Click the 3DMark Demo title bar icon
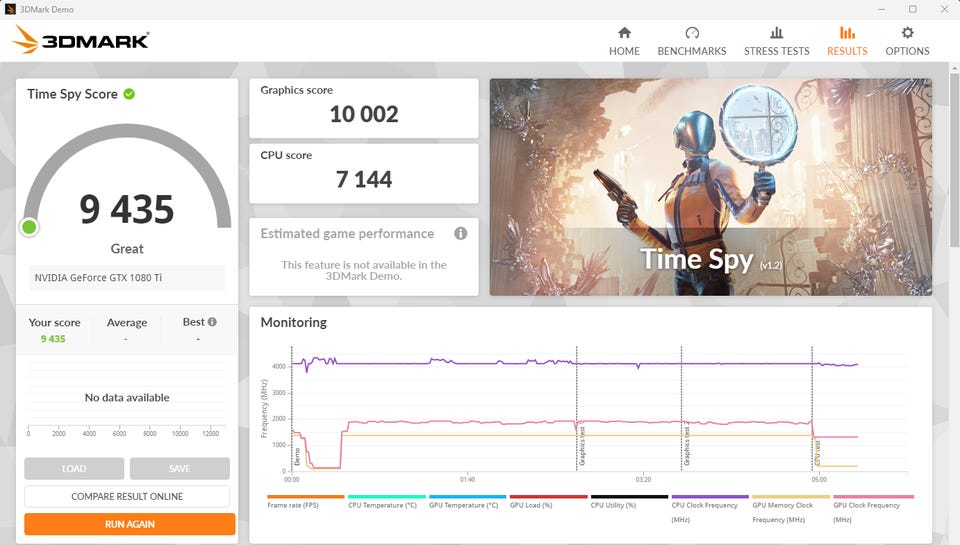Screen dimensions: 960x545 pyautogui.click(x=10, y=9)
